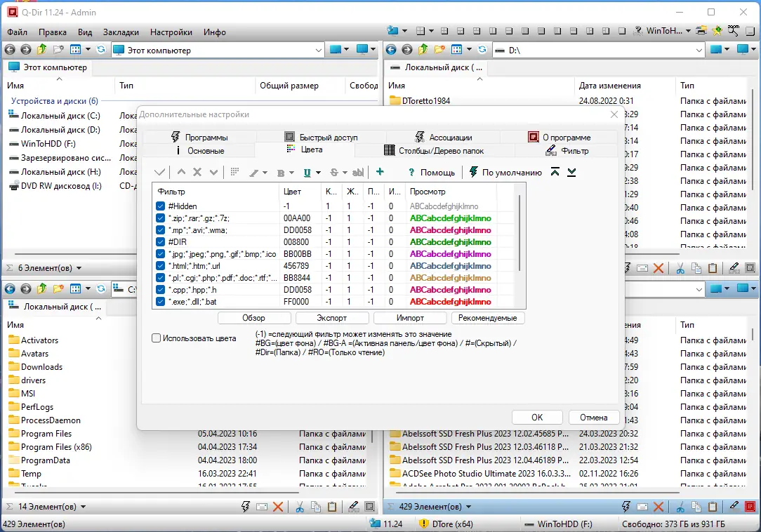Switch to Фильтр tab
This screenshot has width=761, height=532.
point(567,150)
